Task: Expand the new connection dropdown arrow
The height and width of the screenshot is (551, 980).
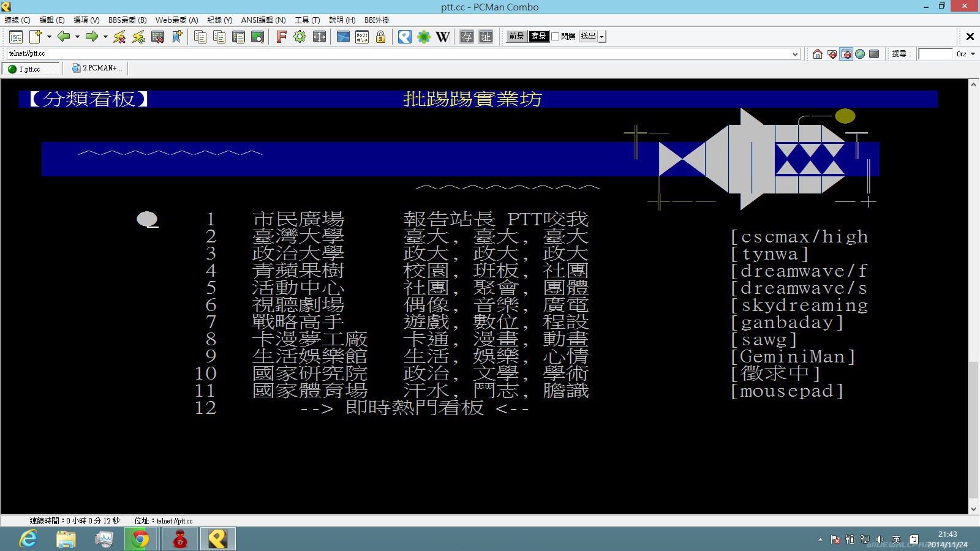Action: point(49,37)
